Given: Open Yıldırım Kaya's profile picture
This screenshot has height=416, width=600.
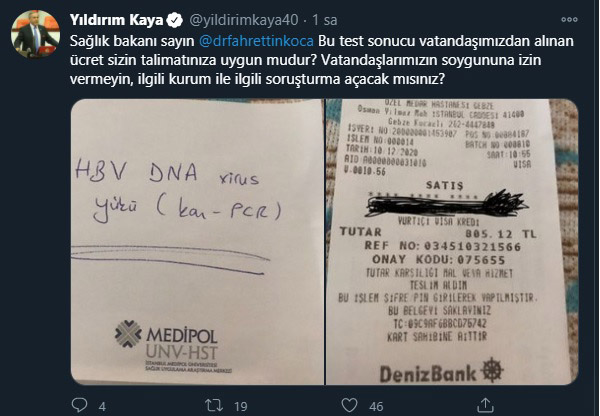Looking at the screenshot, I should [36, 34].
